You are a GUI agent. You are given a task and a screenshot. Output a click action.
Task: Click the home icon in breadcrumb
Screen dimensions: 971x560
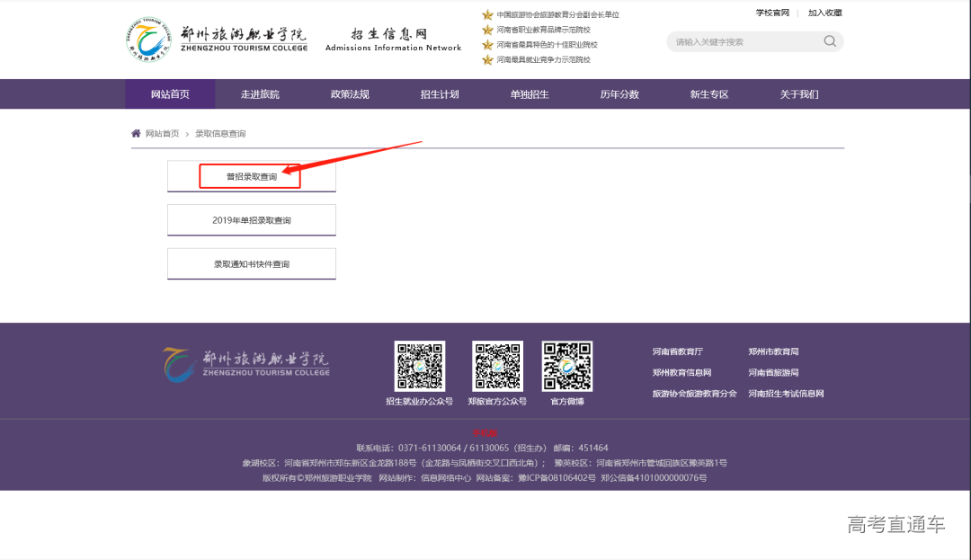tap(136, 133)
